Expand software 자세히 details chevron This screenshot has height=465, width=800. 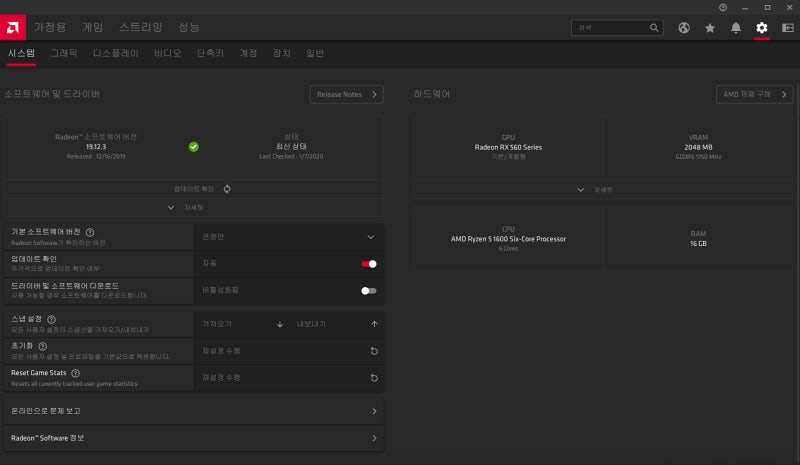point(171,208)
